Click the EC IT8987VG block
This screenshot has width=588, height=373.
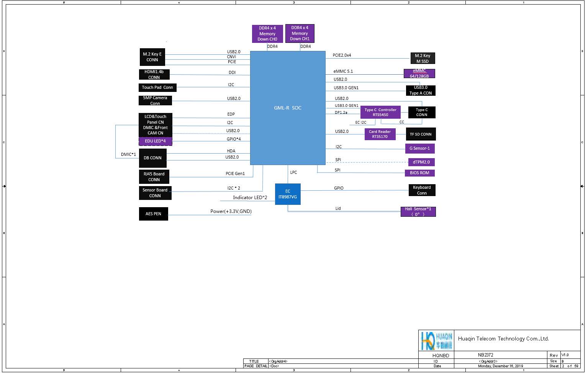pos(287,194)
